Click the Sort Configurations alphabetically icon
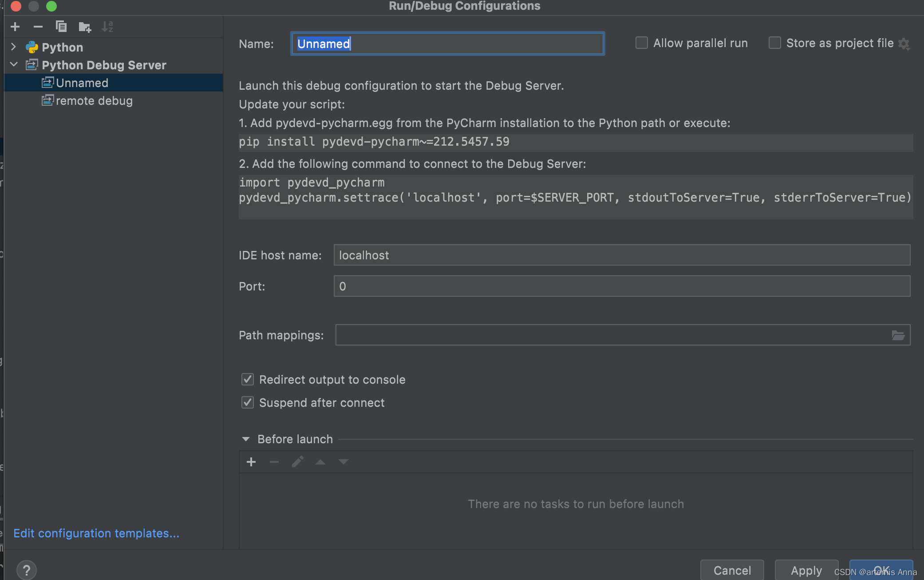924x580 pixels. pyautogui.click(x=107, y=27)
